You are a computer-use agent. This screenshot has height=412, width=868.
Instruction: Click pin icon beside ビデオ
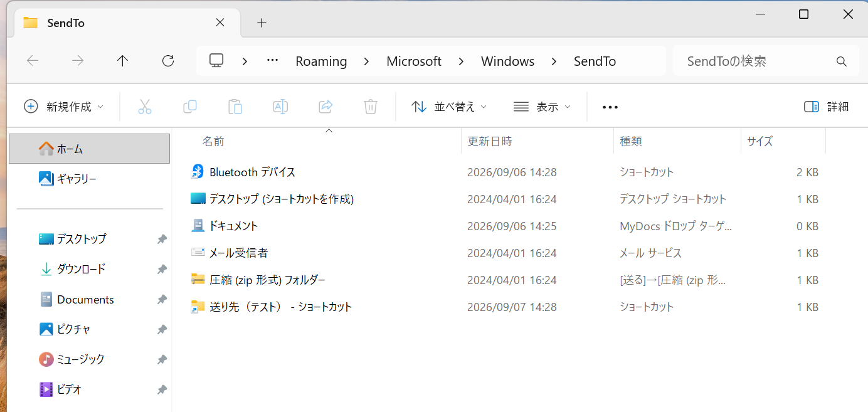tap(162, 389)
